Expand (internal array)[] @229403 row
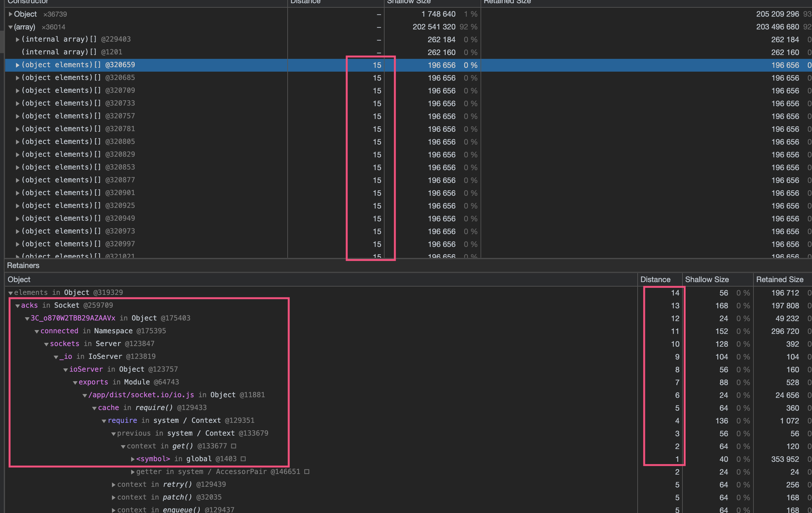 (18, 40)
